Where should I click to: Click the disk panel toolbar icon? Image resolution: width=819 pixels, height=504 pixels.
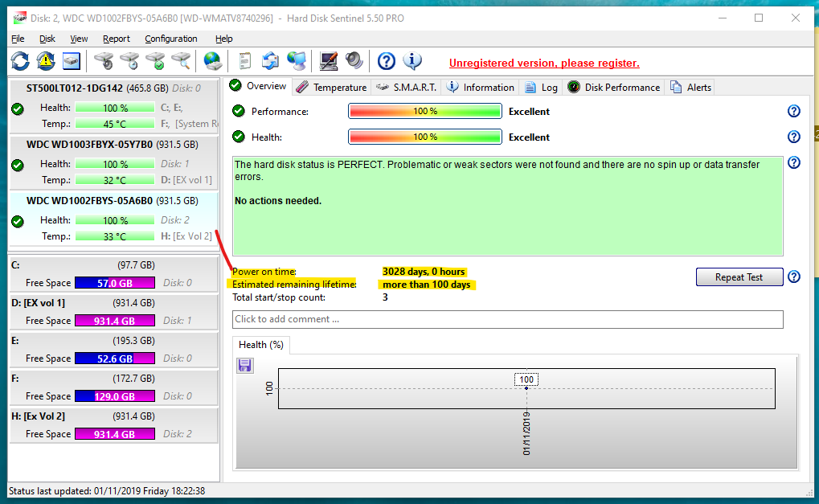click(x=71, y=61)
